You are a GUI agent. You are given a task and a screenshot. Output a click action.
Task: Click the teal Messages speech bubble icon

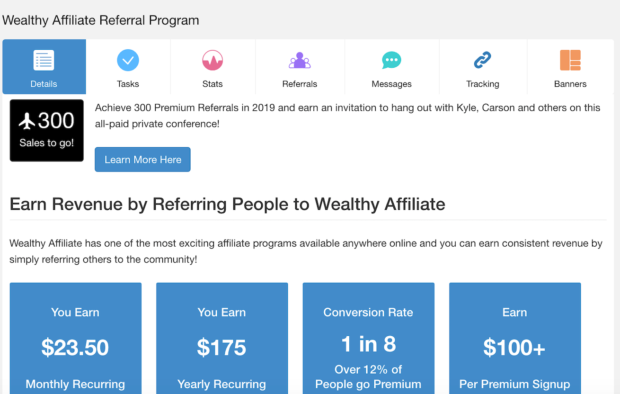(x=391, y=60)
